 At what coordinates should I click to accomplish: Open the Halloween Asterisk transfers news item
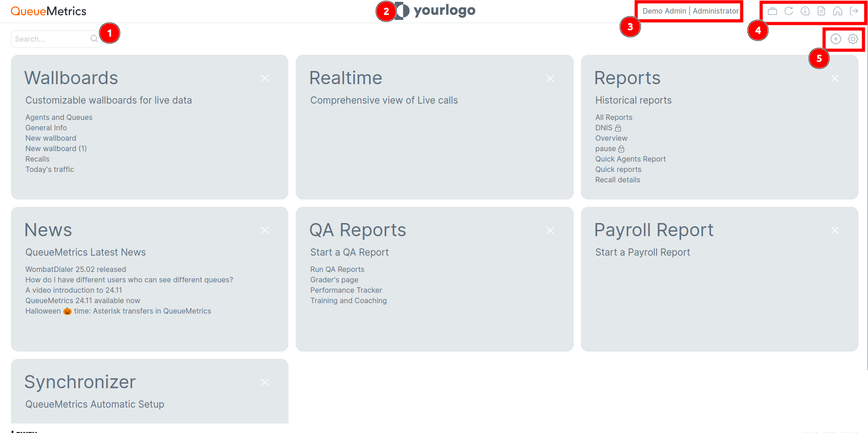click(x=118, y=311)
